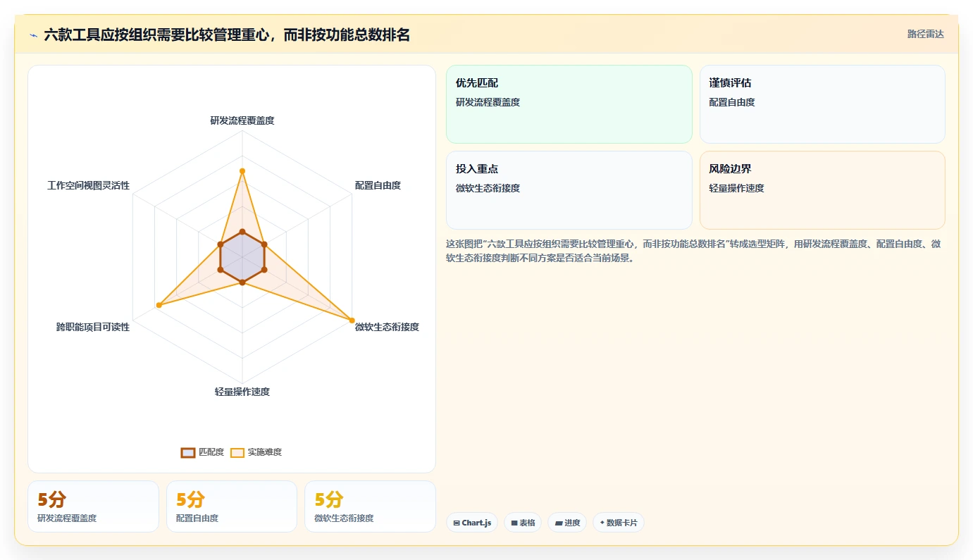This screenshot has width=973, height=560.
Task: Toggle the 匹配度 legend item
Action: click(202, 452)
